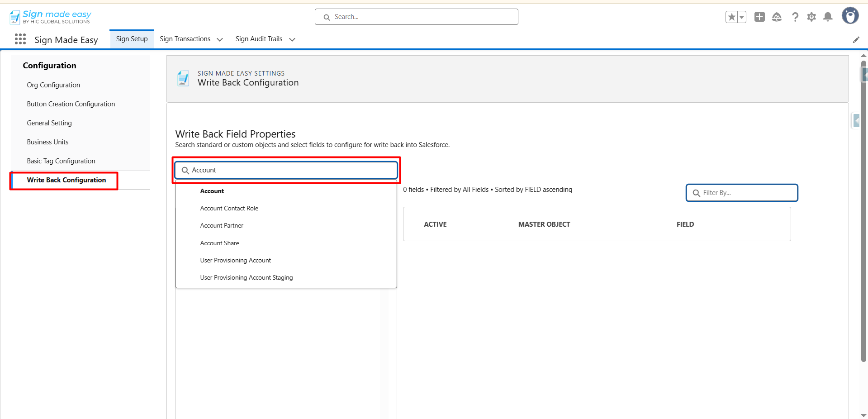The image size is (868, 419).
Task: Open Button Creation Configuration page
Action: (71, 104)
